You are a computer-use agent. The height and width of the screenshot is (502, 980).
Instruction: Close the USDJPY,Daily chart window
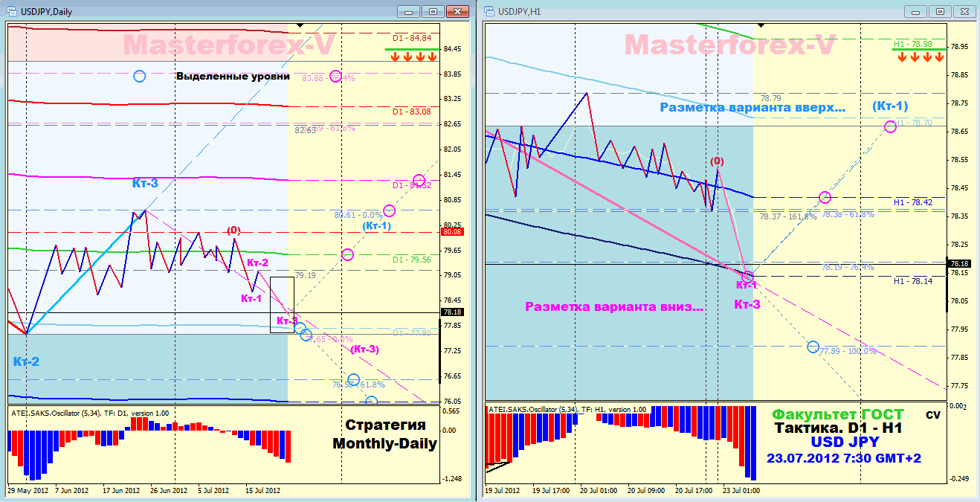(x=457, y=11)
